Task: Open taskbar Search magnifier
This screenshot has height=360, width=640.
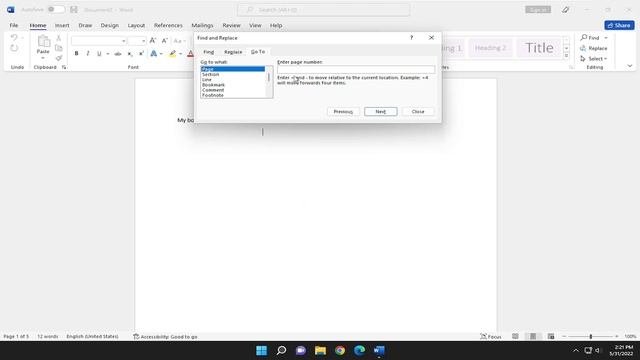Action: click(x=281, y=350)
